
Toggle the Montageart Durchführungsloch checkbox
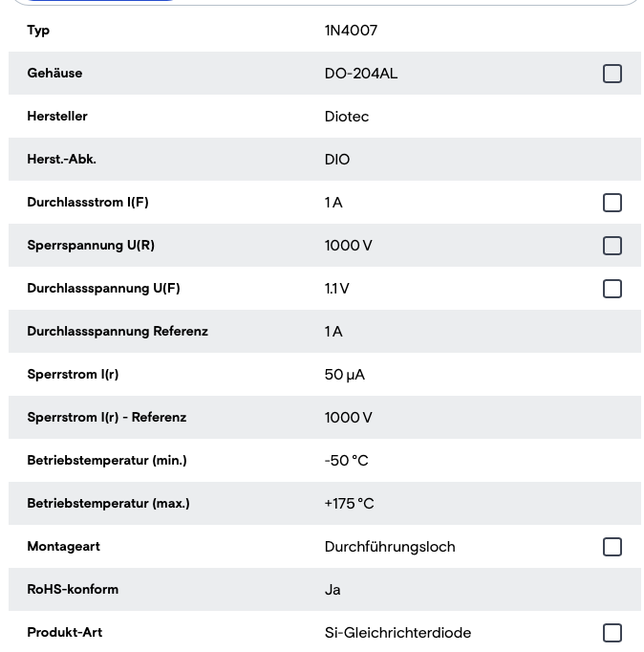point(612,547)
